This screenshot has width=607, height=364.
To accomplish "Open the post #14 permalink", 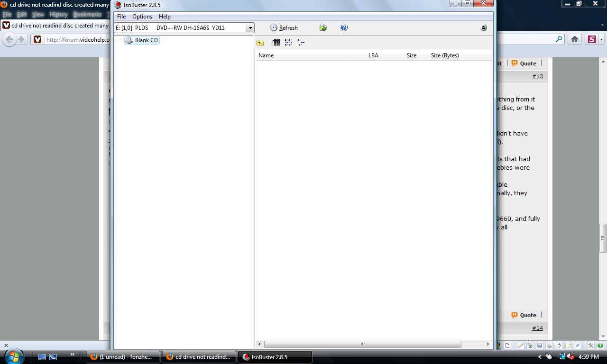I will [x=537, y=328].
